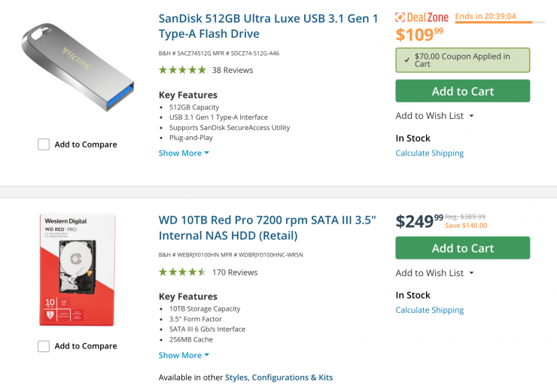The image size is (557, 392).
Task: Click the SanDisk star rating icons
Action: coord(182,70)
